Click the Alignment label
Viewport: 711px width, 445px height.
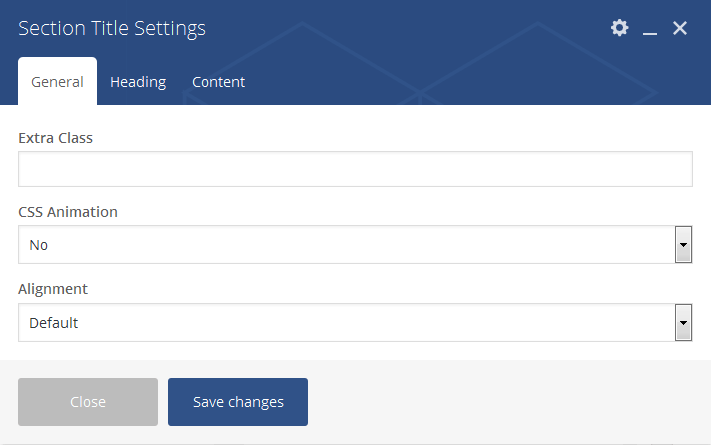[x=53, y=289]
